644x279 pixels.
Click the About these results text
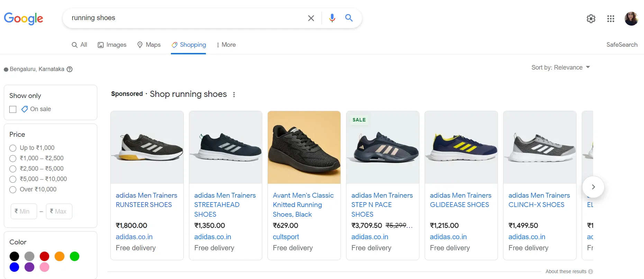(x=566, y=272)
